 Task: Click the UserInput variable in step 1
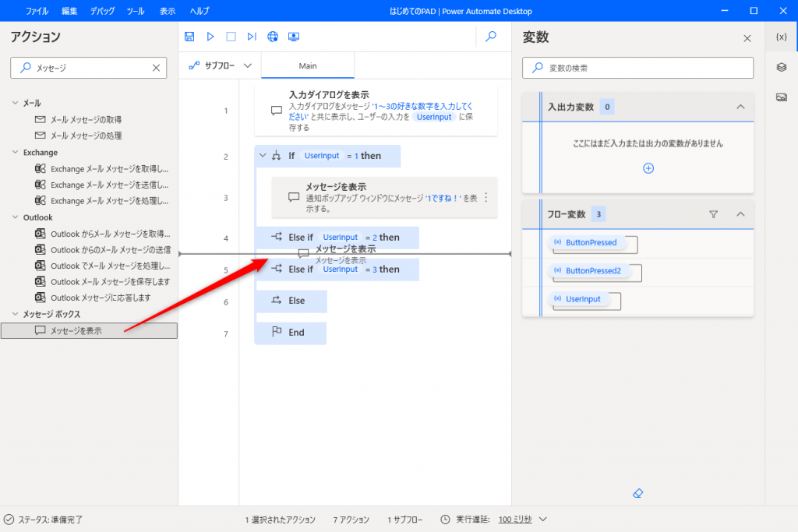pos(433,117)
